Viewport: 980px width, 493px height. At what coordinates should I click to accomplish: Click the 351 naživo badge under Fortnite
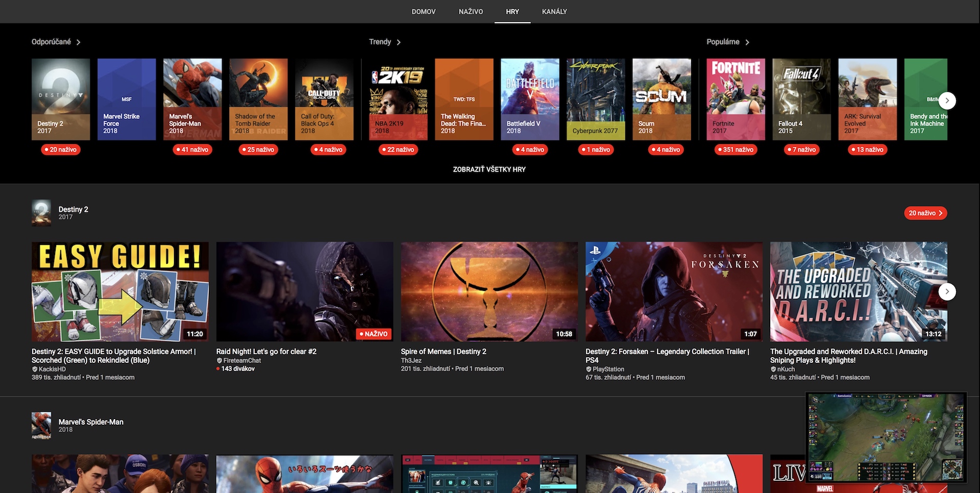[x=736, y=150]
